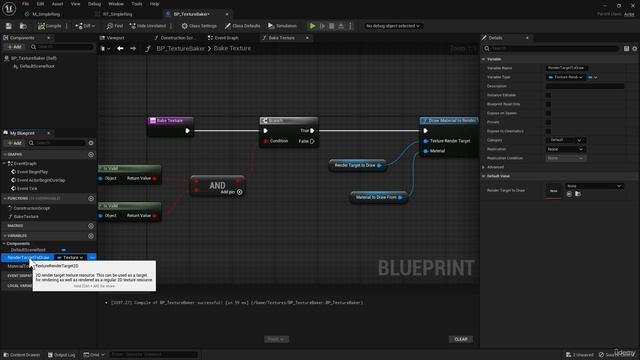Screen dimensions: 640x360
Task: Click the Branch node header
Action: click(x=289, y=121)
